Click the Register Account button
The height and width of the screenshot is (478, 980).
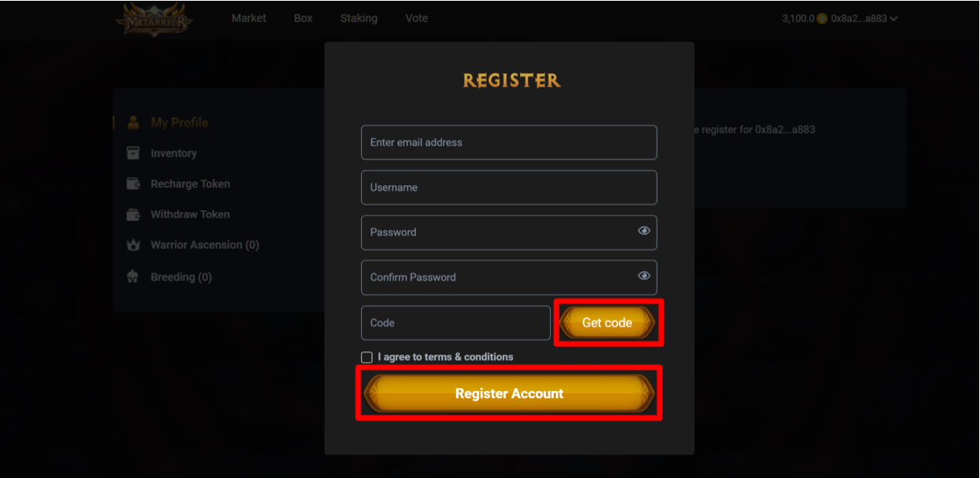click(x=509, y=393)
